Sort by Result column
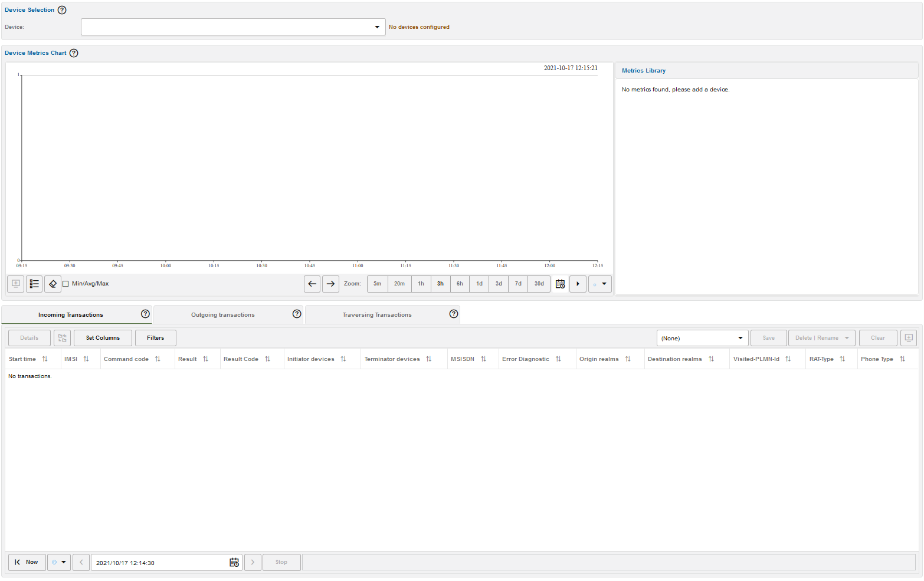The image size is (924, 581). [206, 359]
